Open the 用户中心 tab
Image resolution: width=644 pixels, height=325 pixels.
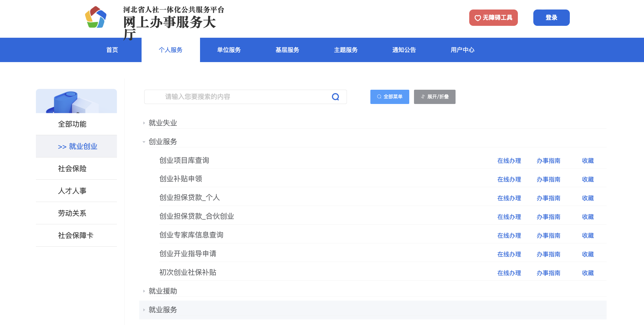coord(462,50)
